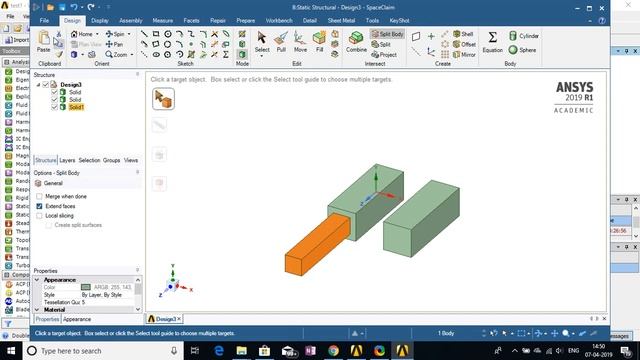The width and height of the screenshot is (640, 360).
Task: Open File Explorer from taskbar
Action: 242,351
